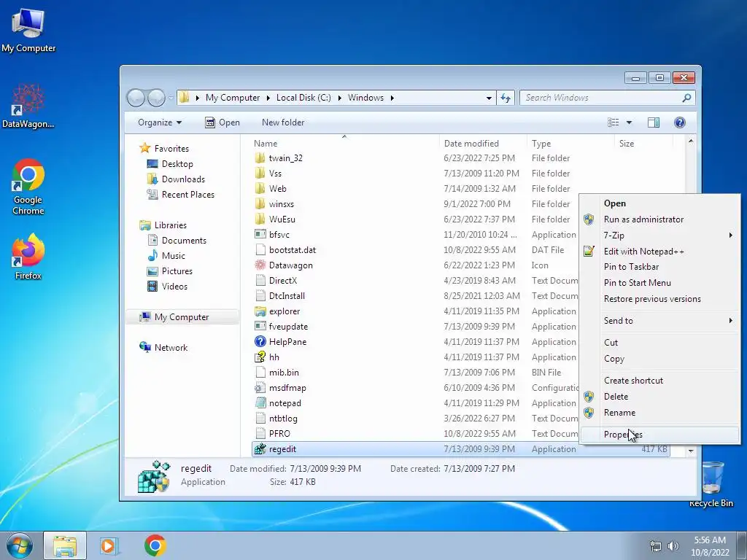
Task: Click the msdfmap configuration file icon
Action: point(260,388)
